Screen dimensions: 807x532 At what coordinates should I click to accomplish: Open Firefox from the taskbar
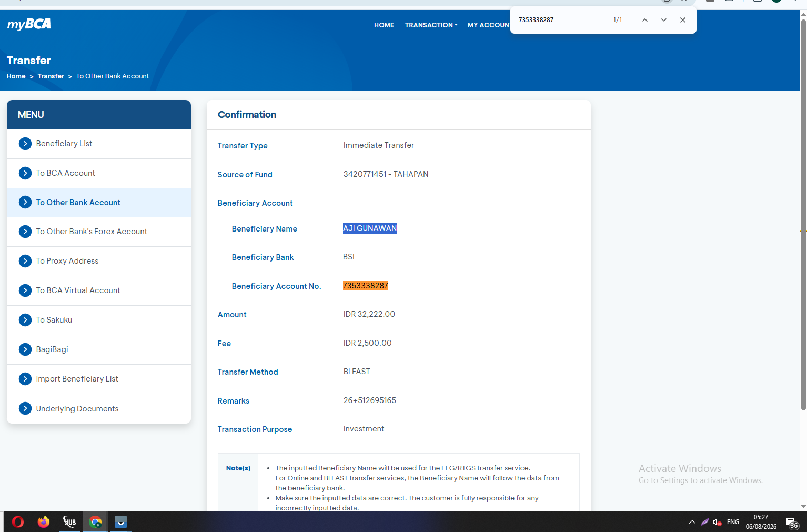coord(44,522)
